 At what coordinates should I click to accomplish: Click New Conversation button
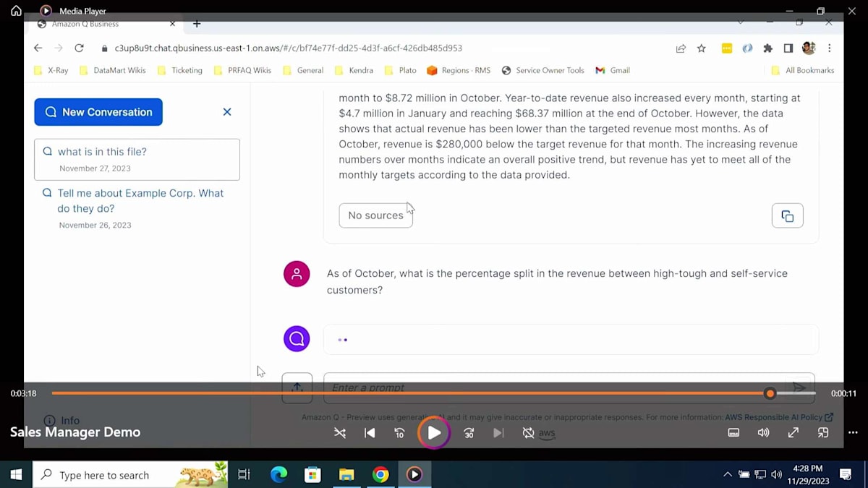98,112
